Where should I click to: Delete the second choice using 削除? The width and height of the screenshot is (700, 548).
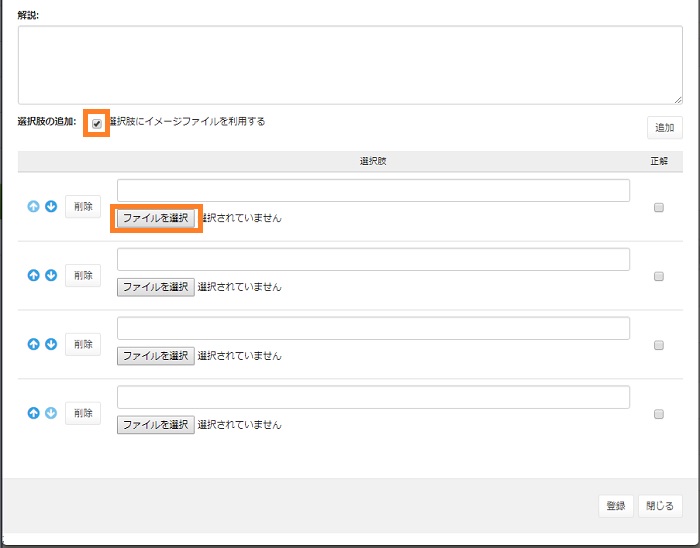pos(83,275)
